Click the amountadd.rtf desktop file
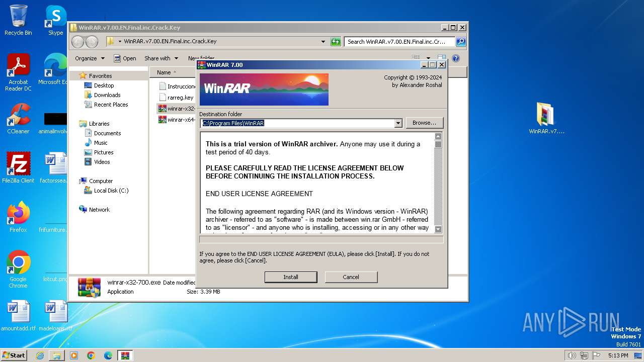 [18, 316]
